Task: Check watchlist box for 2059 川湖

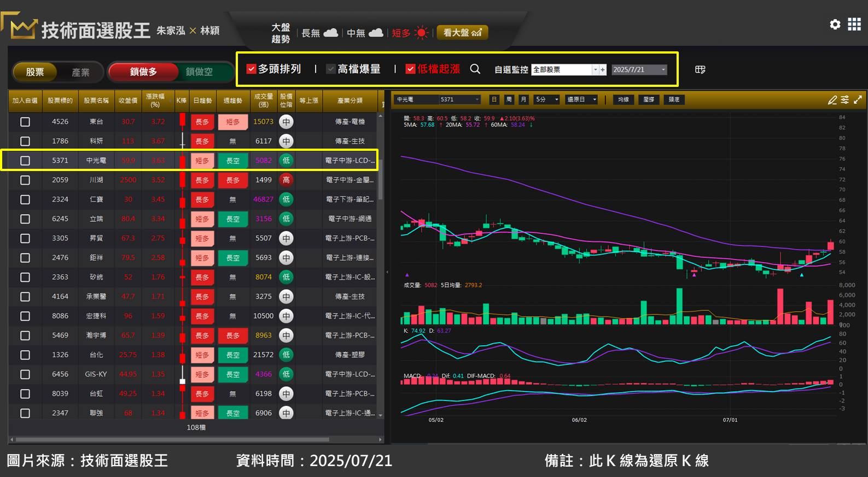Action: (x=25, y=180)
